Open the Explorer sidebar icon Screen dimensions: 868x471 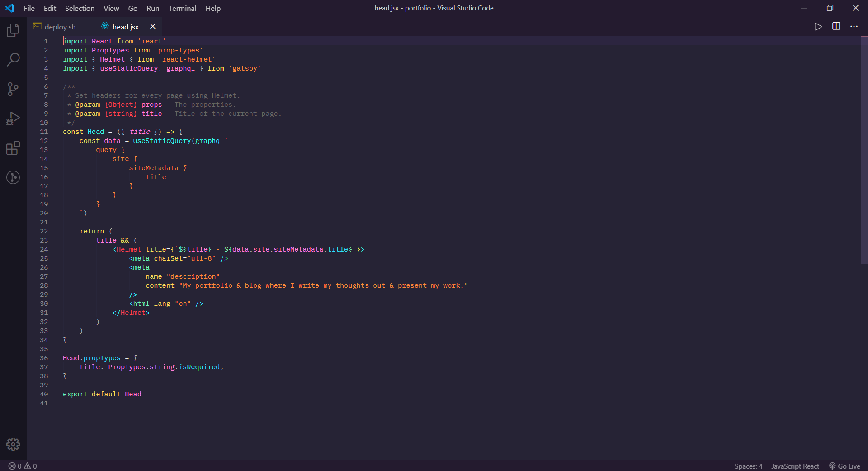click(x=13, y=30)
